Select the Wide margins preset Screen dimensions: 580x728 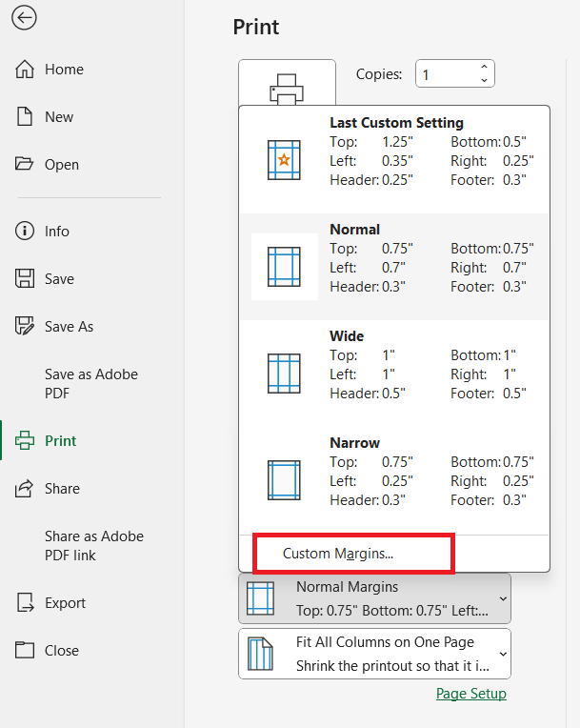coord(394,374)
